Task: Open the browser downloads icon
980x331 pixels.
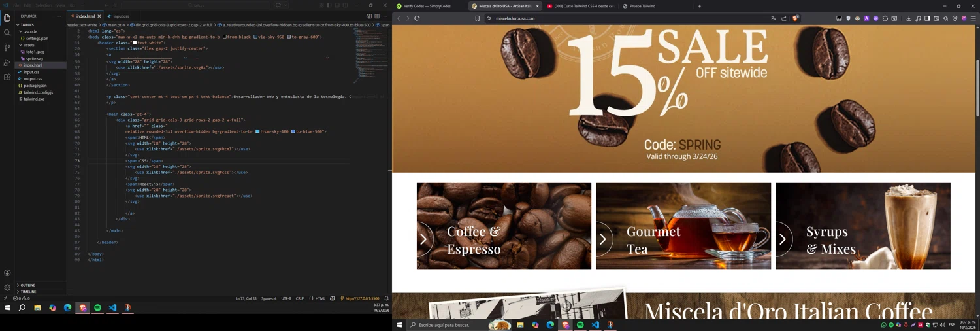Action: pyautogui.click(x=909, y=18)
